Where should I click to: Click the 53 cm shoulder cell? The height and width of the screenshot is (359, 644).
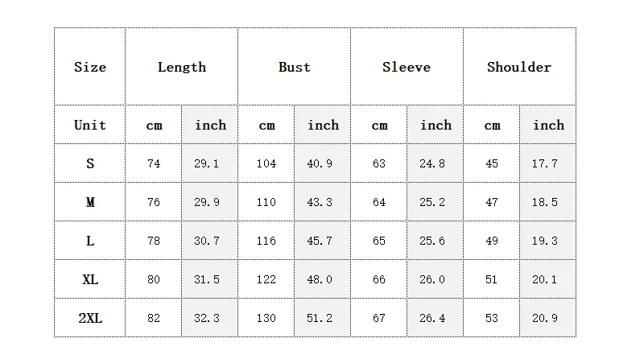[492, 318]
